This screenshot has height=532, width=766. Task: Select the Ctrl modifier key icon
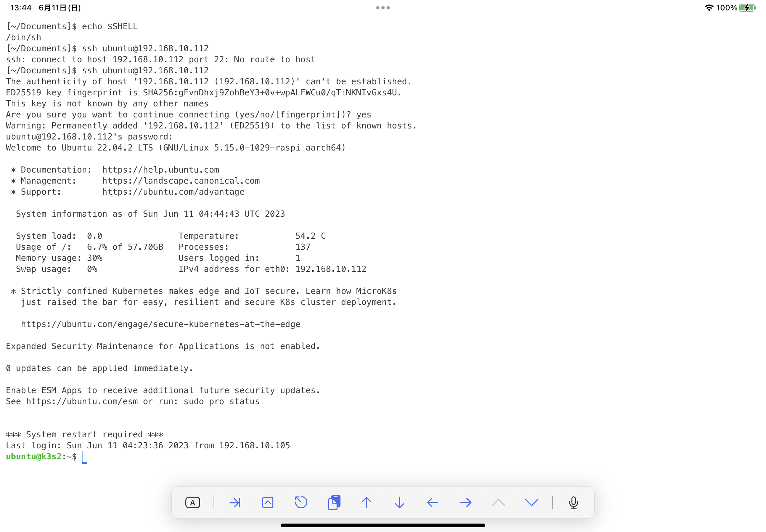pyautogui.click(x=267, y=503)
